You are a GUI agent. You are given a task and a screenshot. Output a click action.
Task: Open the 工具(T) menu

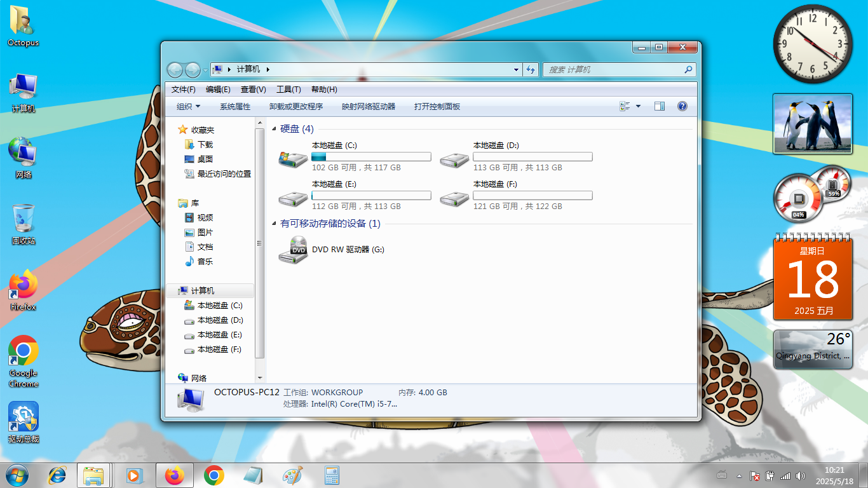pyautogui.click(x=288, y=90)
